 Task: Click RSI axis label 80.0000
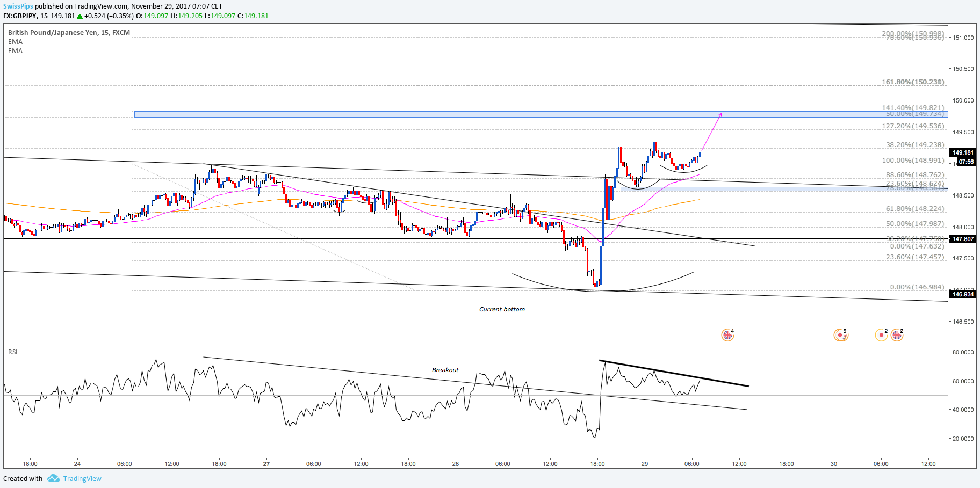pos(963,352)
